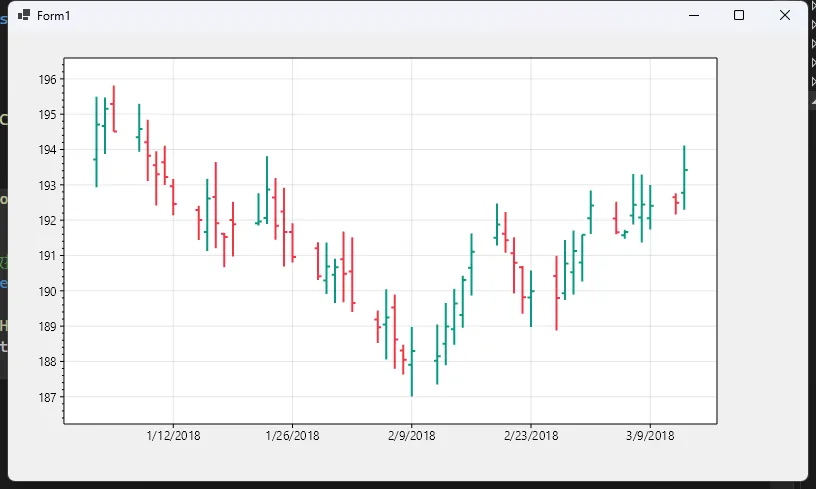Image resolution: width=816 pixels, height=489 pixels.
Task: Maximize the Form1 window
Action: coord(738,15)
